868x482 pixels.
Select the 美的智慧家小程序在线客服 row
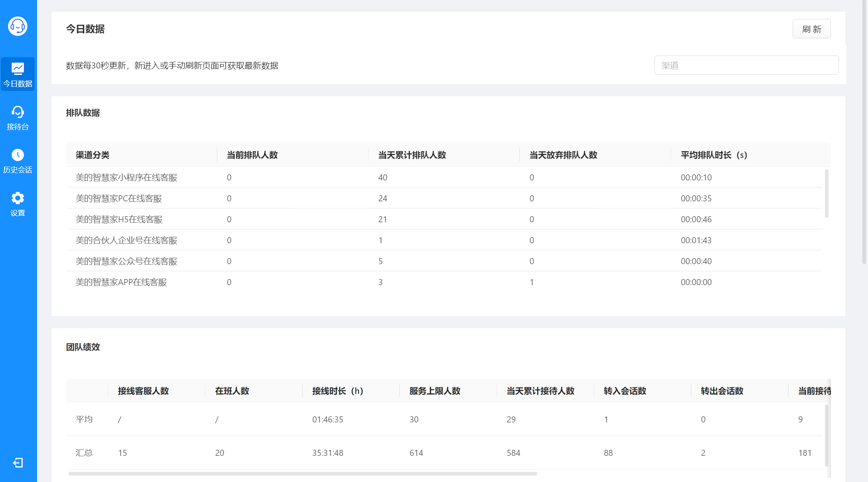click(444, 177)
